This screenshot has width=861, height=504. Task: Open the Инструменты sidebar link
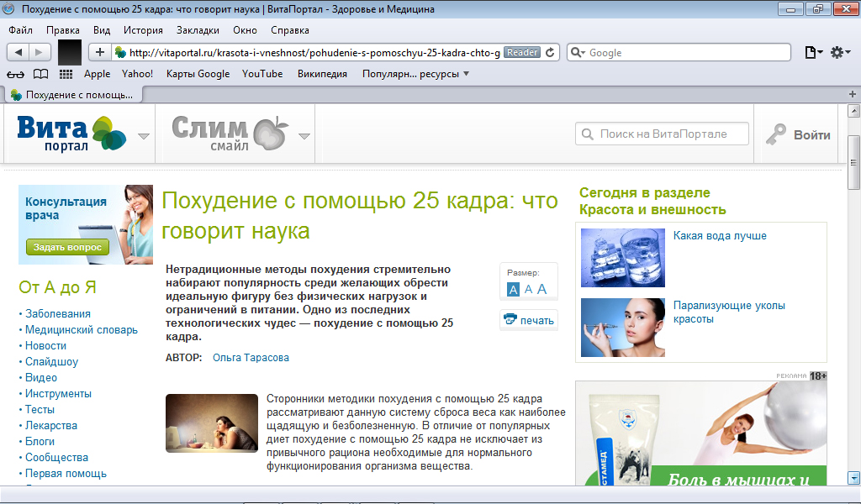[x=58, y=393]
